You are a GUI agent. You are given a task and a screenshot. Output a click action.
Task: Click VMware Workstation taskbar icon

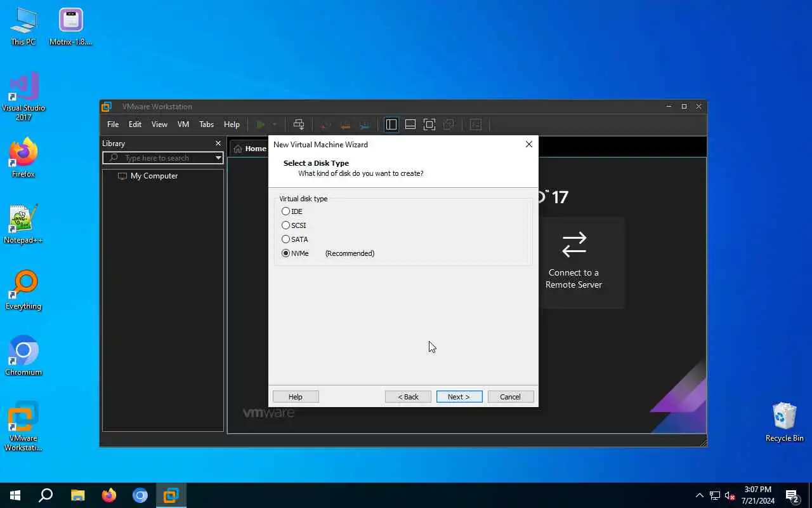point(171,495)
